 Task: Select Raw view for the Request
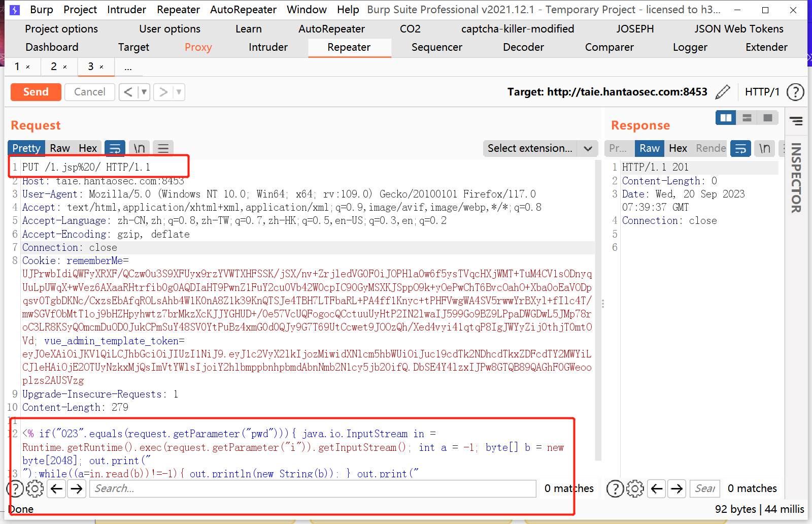(x=59, y=148)
